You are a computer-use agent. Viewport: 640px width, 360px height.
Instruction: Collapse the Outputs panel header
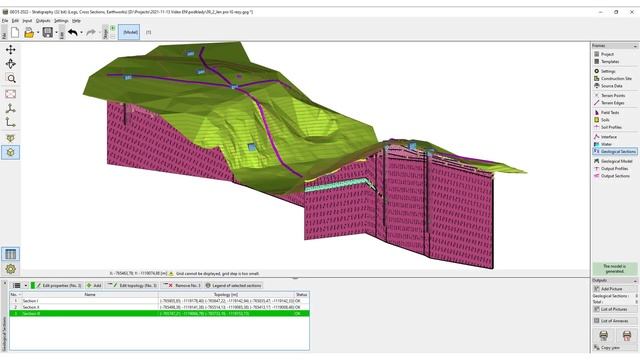tap(635, 281)
